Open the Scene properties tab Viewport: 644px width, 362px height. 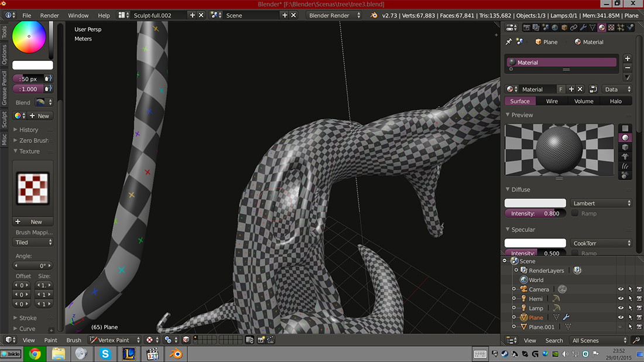pos(546,28)
